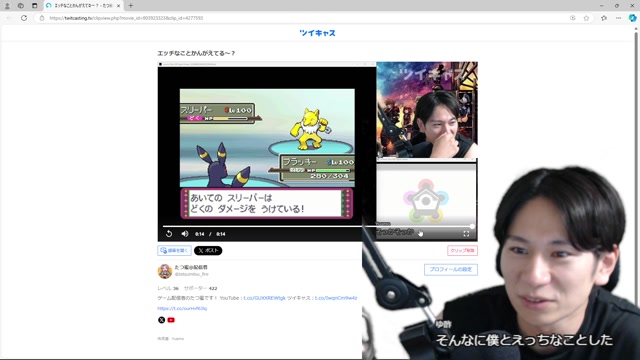
Task: Click the replay icon in video player
Action: [x=169, y=234]
